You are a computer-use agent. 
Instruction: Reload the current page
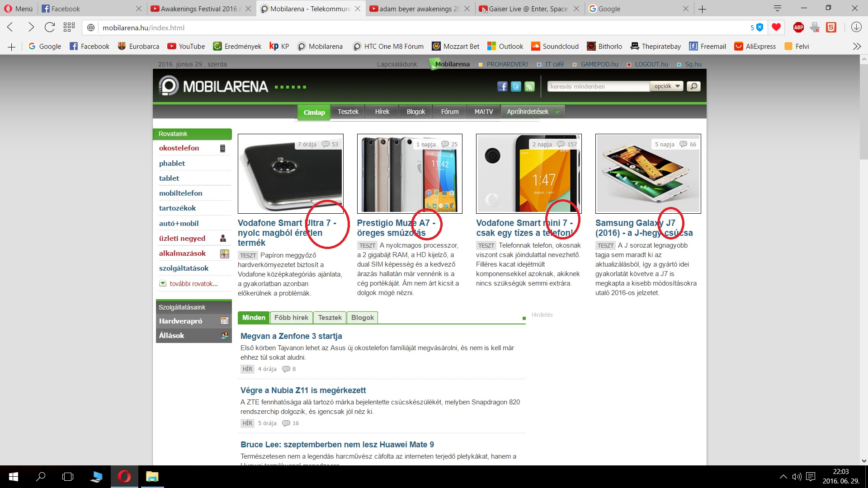[50, 28]
